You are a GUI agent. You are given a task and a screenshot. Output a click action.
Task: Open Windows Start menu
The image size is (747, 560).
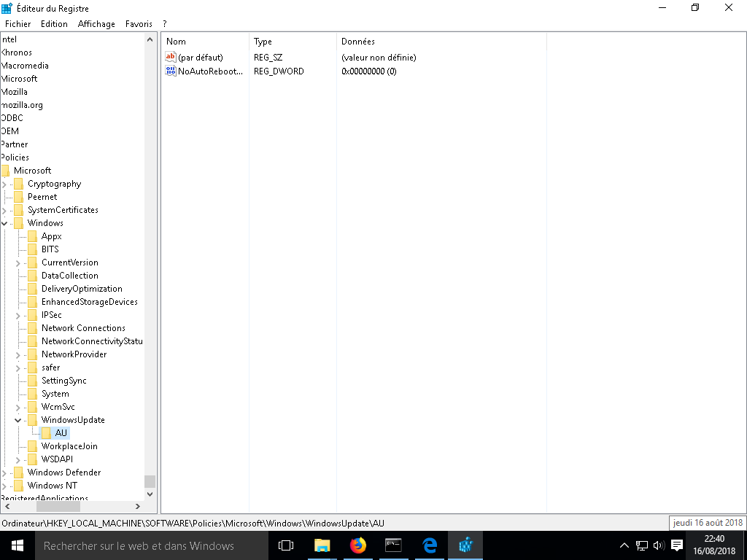pyautogui.click(x=18, y=545)
